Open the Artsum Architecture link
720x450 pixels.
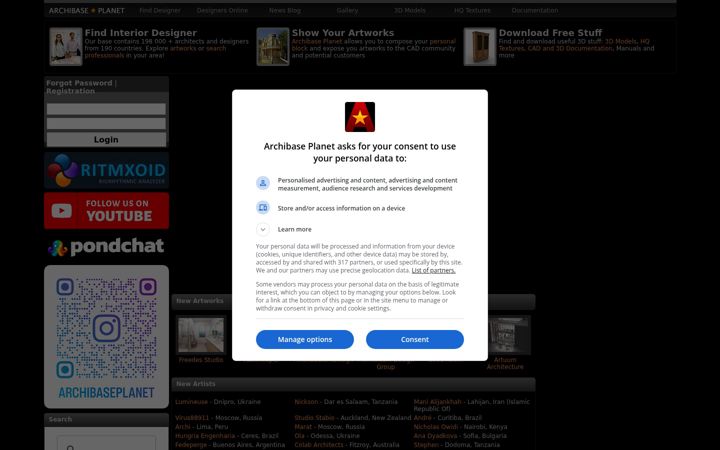pyautogui.click(x=505, y=363)
